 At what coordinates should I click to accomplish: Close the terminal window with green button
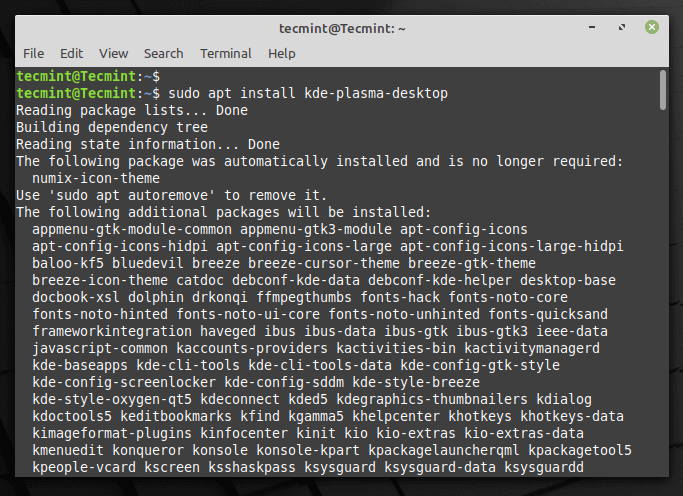(x=652, y=27)
